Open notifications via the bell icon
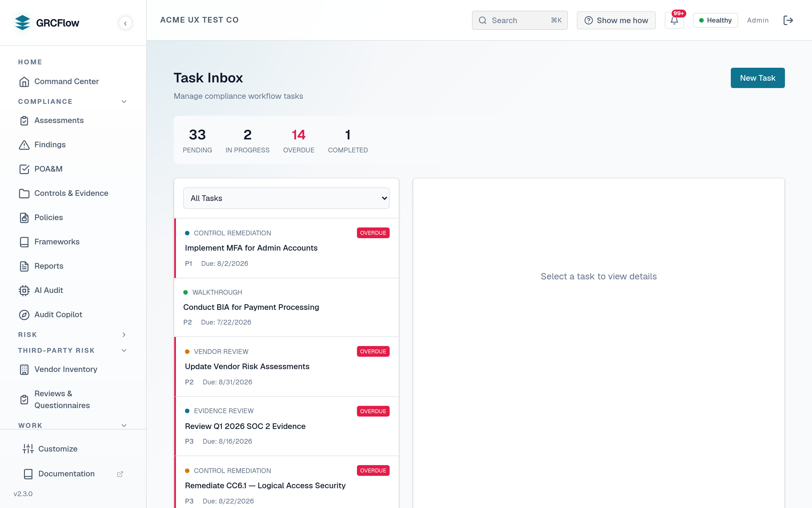This screenshot has height=508, width=812. tap(674, 21)
